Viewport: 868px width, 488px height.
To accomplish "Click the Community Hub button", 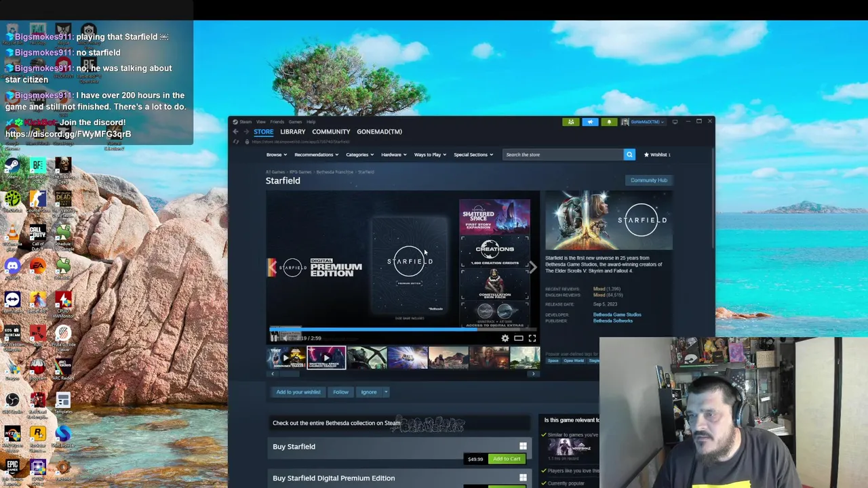I will pos(649,180).
